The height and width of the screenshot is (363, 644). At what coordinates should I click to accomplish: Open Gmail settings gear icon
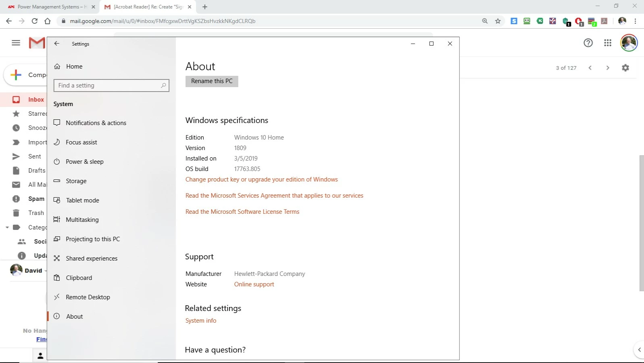point(625,68)
